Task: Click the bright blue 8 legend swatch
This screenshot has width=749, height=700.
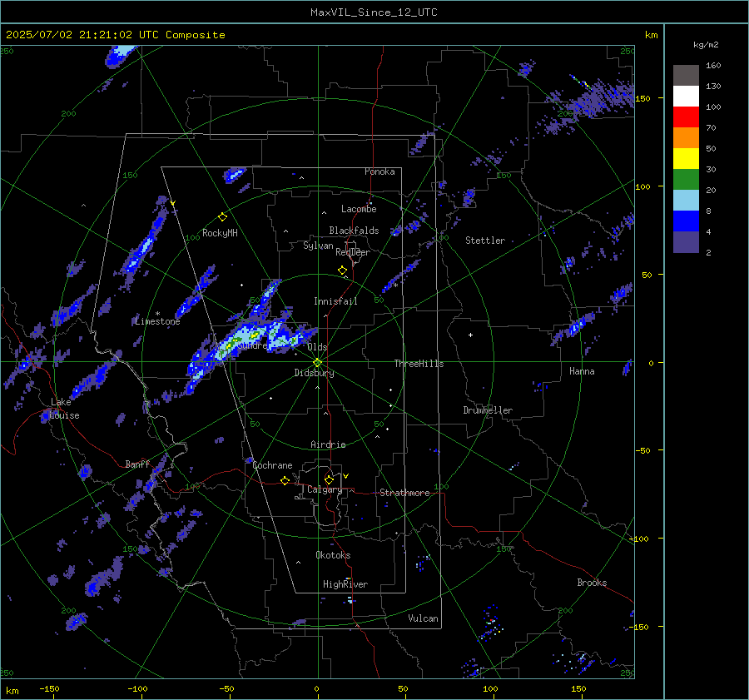Action: 686,221
